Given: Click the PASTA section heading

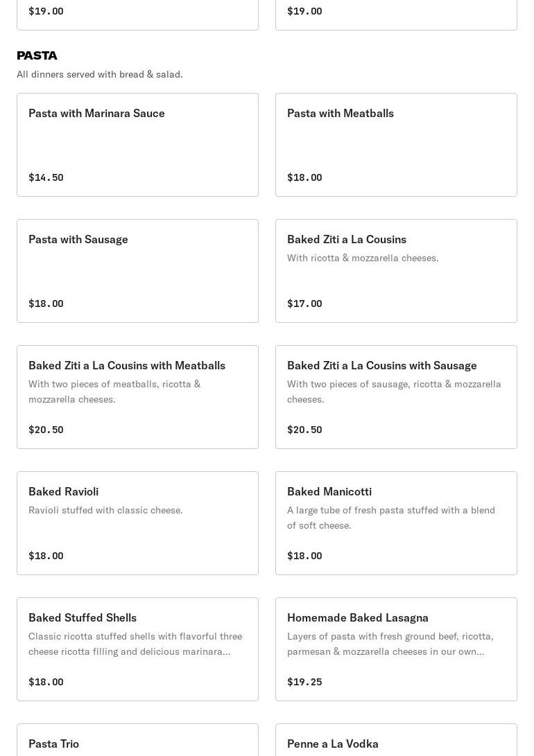Looking at the screenshot, I should coord(37,55).
